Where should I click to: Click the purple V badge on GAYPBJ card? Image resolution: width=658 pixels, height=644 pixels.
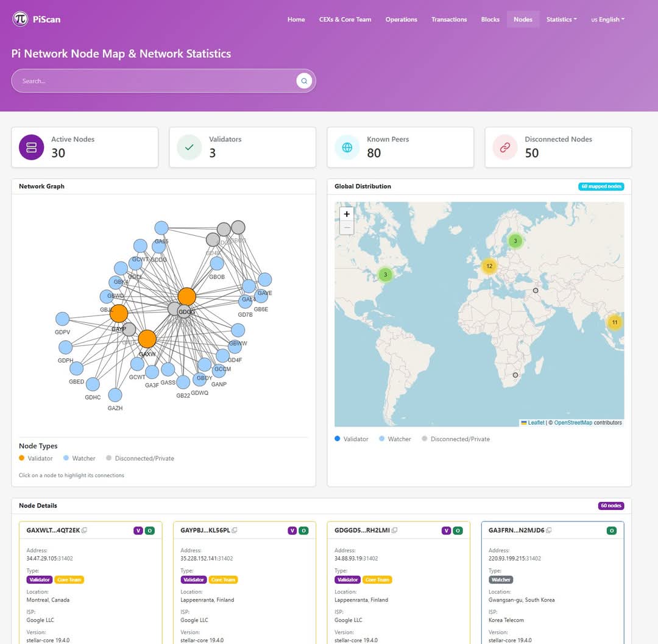coord(292,531)
